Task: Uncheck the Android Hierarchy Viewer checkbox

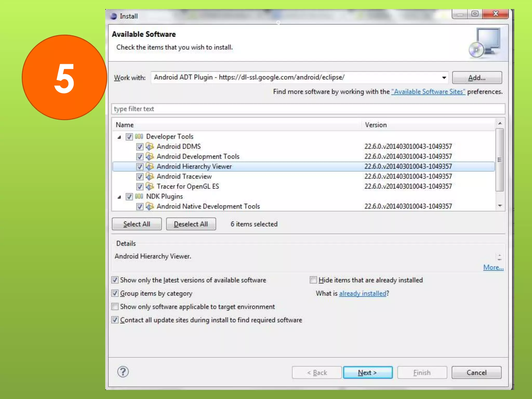Action: (x=140, y=167)
